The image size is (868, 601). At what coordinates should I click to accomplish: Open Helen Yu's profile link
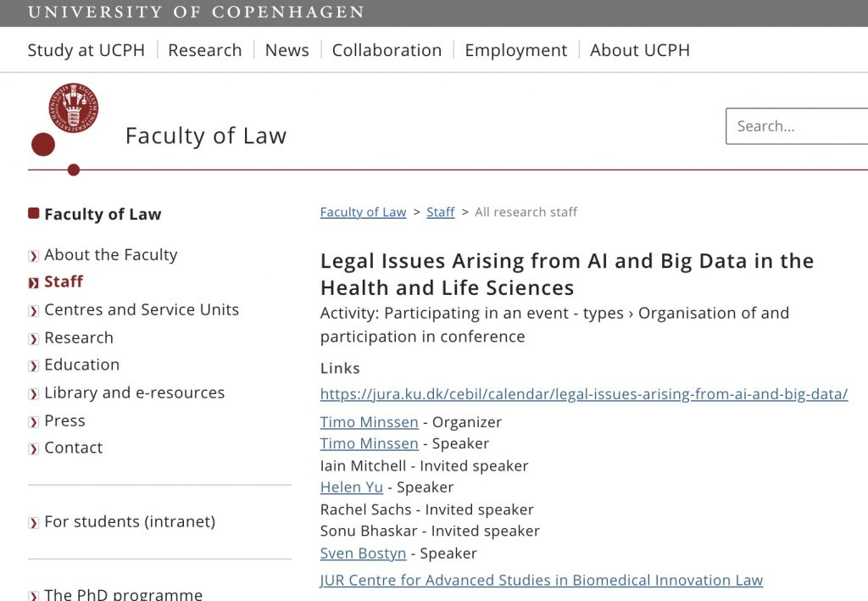(352, 487)
